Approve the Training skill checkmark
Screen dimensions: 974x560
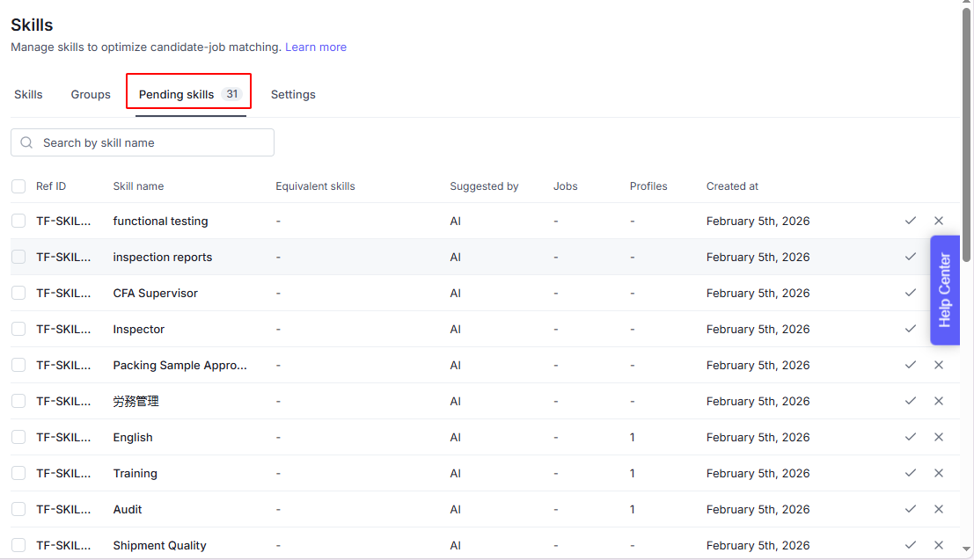click(x=911, y=473)
